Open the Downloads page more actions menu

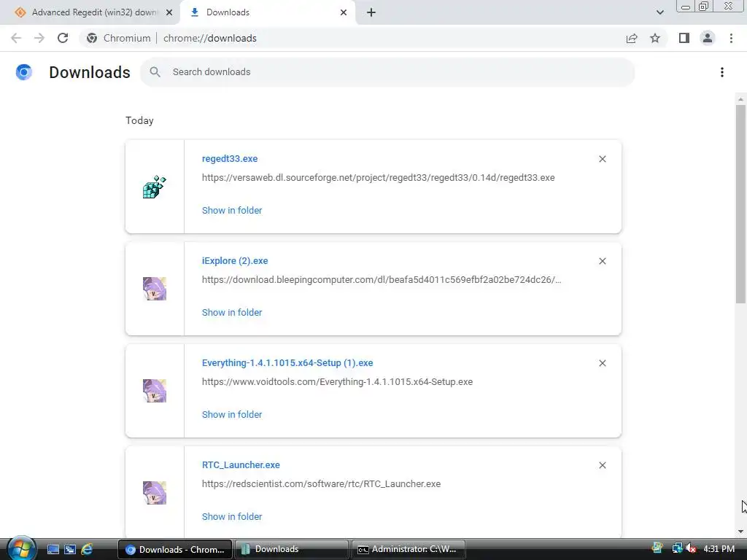pos(722,72)
